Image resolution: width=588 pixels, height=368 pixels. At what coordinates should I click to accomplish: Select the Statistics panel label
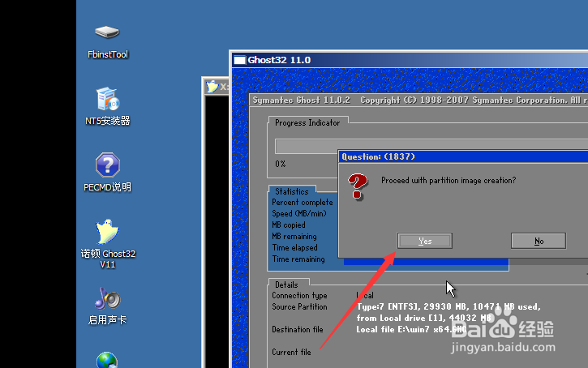click(292, 191)
